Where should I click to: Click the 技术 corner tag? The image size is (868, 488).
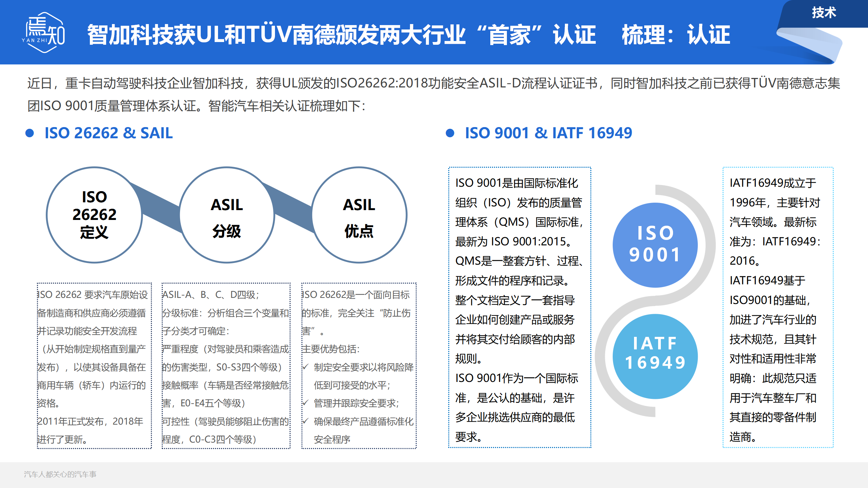pos(824,13)
